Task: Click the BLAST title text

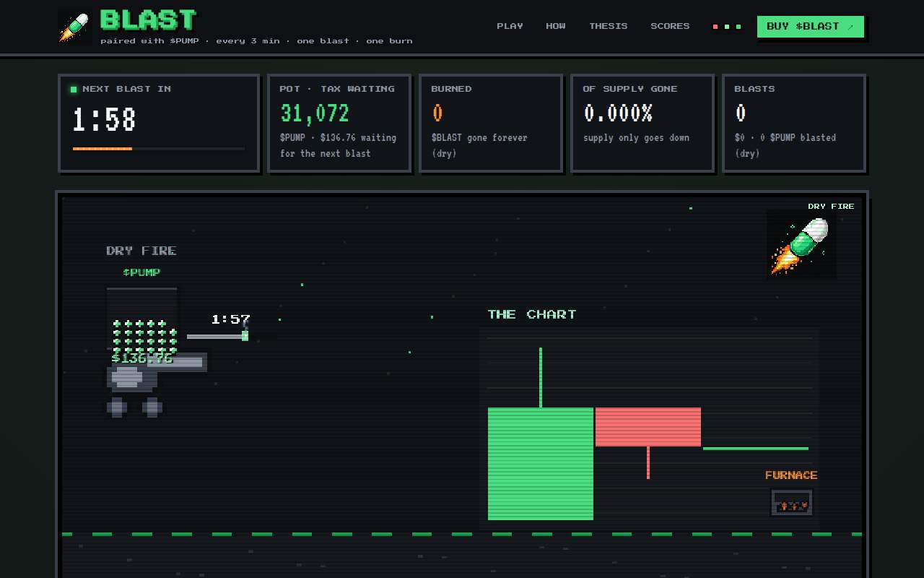Action: pos(148,20)
